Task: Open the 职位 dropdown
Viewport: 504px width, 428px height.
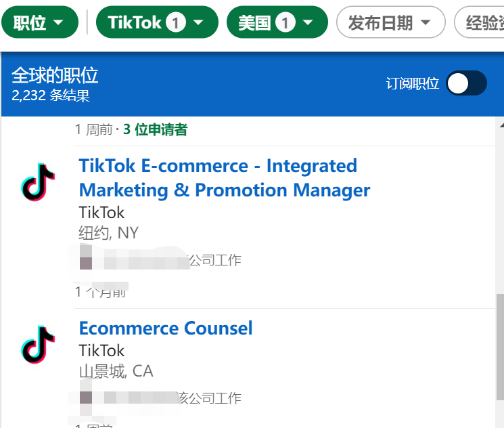Action: click(40, 23)
